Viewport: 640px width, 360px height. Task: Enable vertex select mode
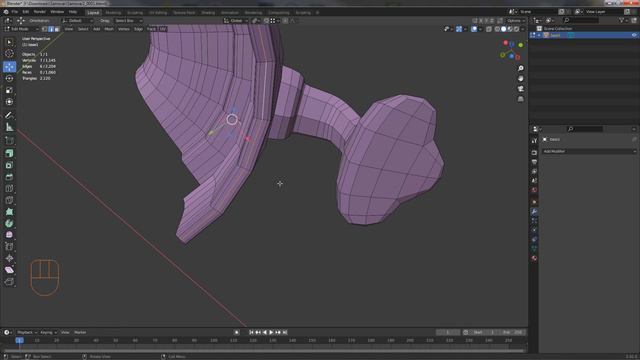tap(45, 29)
